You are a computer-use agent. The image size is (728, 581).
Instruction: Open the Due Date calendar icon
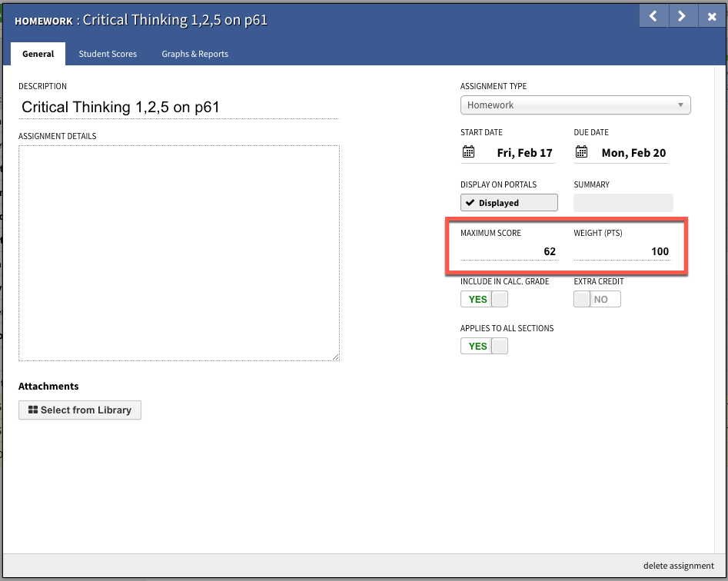pos(581,152)
